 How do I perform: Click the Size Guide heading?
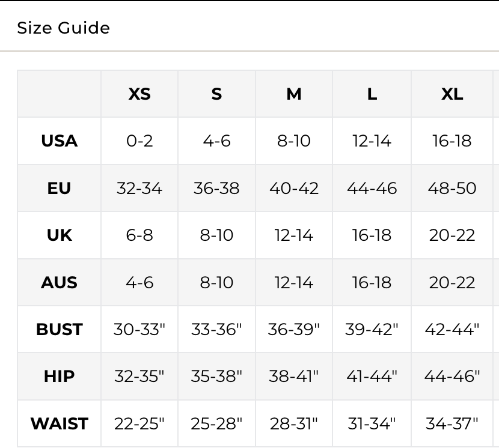pyautogui.click(x=63, y=28)
